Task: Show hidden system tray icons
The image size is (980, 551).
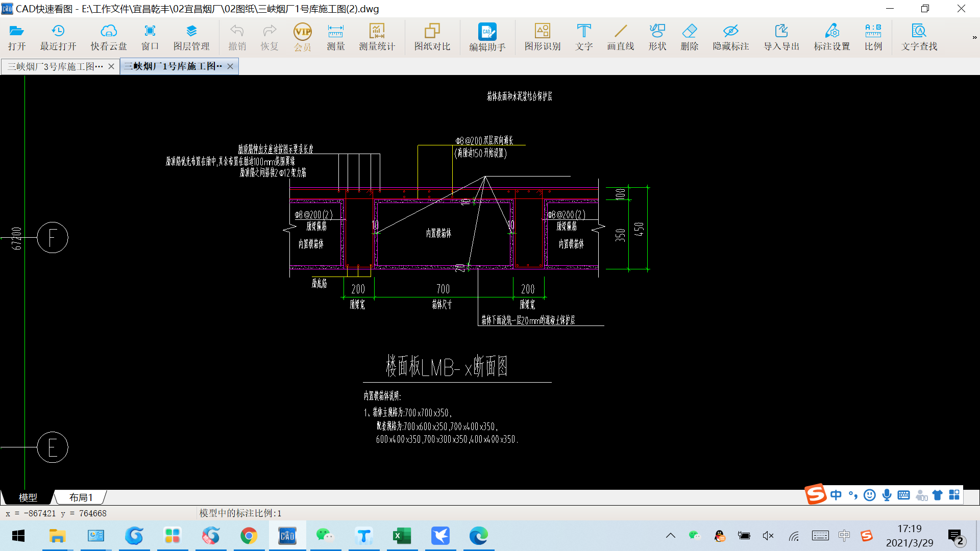Action: pos(671,536)
